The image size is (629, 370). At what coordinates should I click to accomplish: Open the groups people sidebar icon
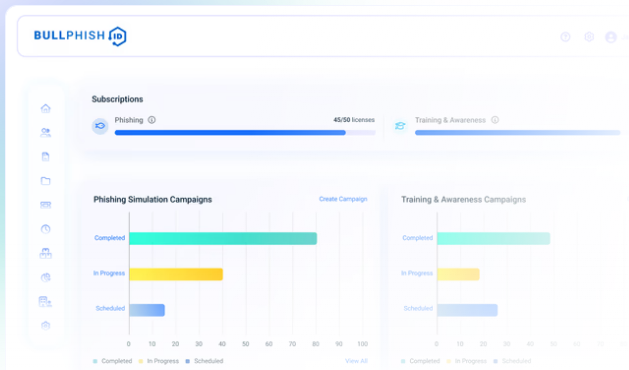[x=46, y=253]
